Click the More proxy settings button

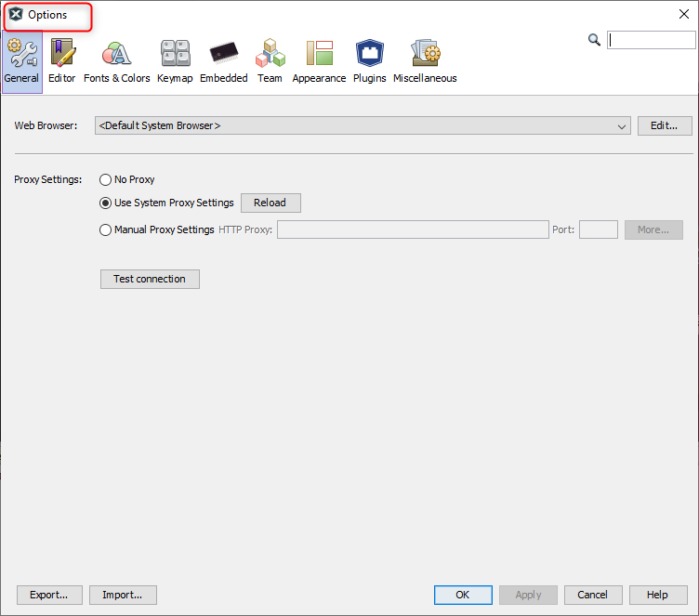click(x=653, y=230)
